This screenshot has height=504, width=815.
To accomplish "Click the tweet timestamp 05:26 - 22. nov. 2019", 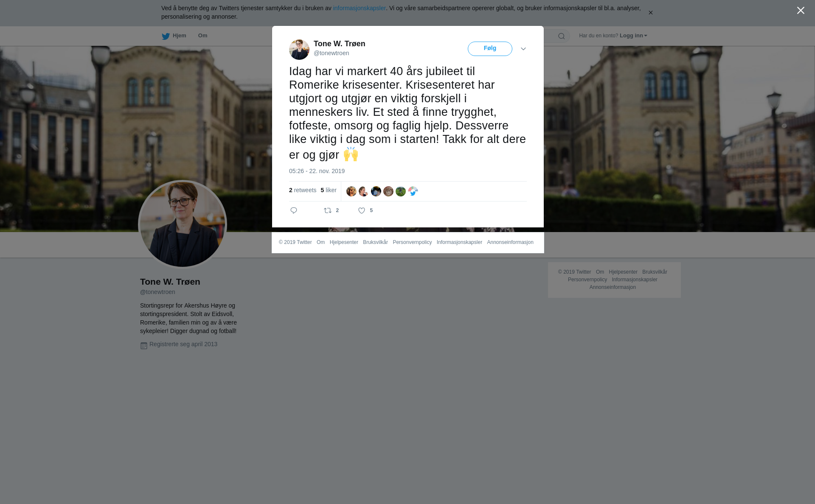I will coord(317,171).
